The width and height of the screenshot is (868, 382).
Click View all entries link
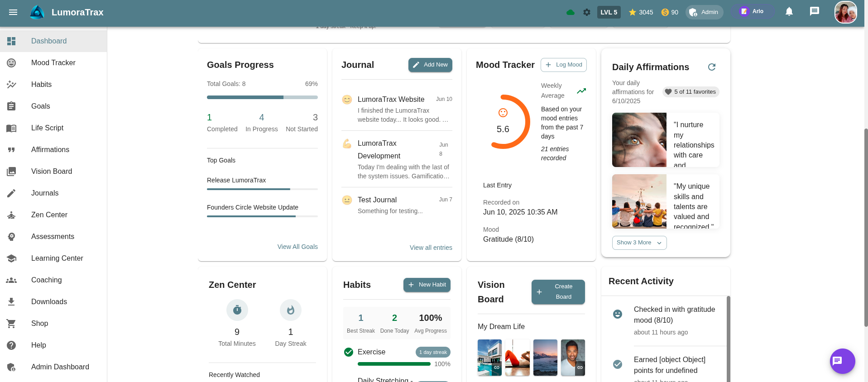pyautogui.click(x=431, y=248)
